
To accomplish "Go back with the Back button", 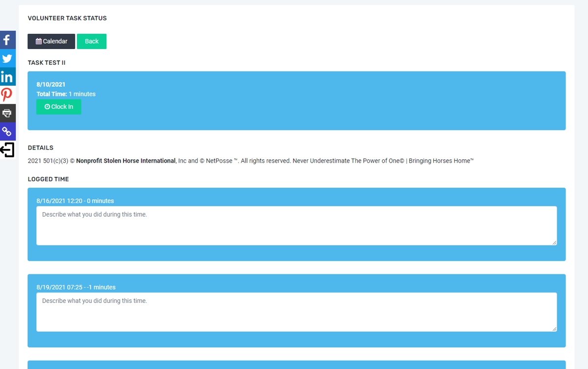I will click(x=92, y=42).
